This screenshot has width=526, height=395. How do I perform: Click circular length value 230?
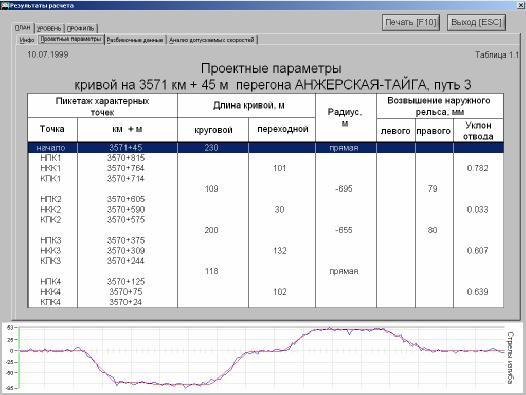tap(211, 148)
